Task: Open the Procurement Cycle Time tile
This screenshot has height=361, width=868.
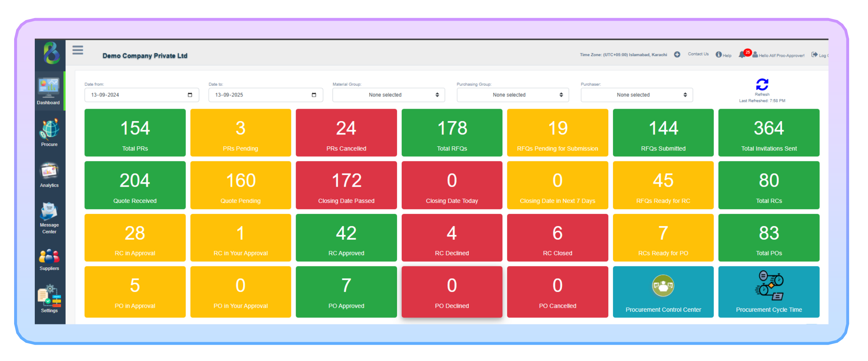Action: [x=768, y=292]
